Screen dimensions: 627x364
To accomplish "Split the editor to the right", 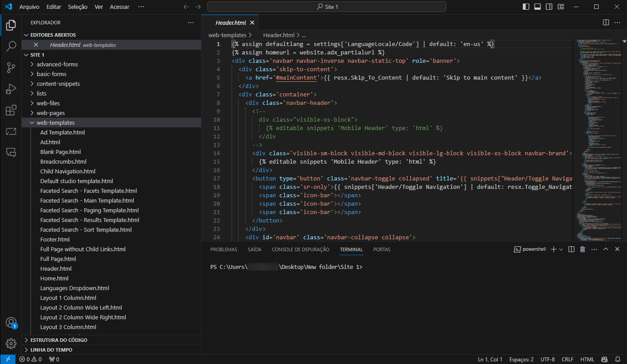I will (606, 23).
